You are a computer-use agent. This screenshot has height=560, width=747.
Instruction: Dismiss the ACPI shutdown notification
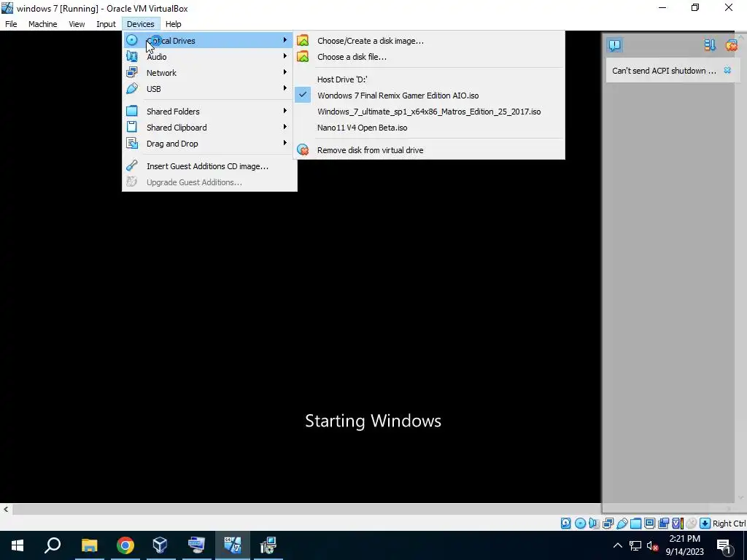coord(727,70)
